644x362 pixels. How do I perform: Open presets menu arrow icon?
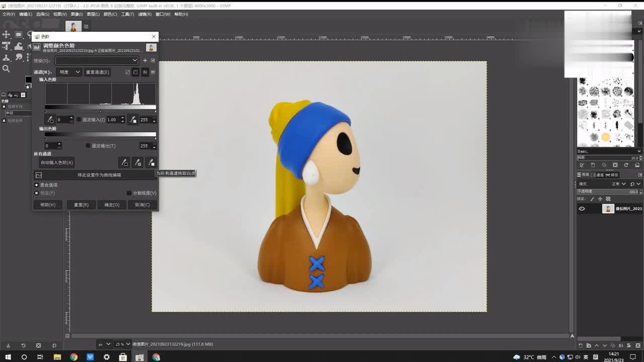tap(153, 60)
